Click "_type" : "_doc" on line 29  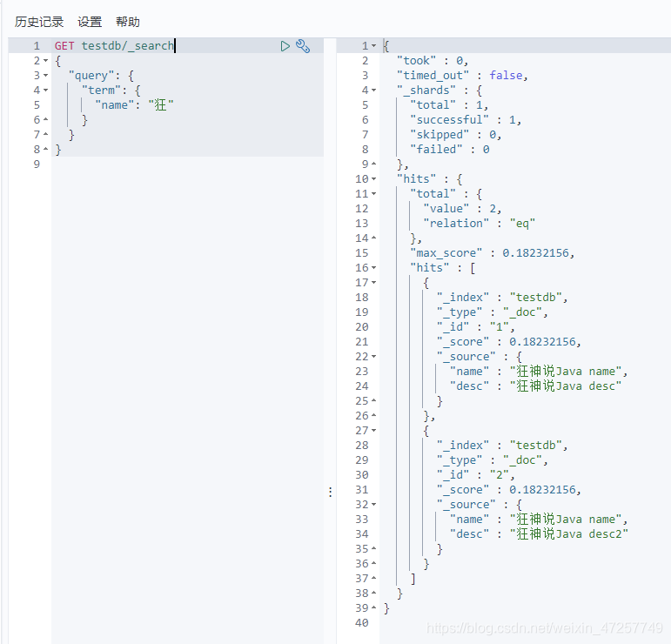click(x=492, y=460)
